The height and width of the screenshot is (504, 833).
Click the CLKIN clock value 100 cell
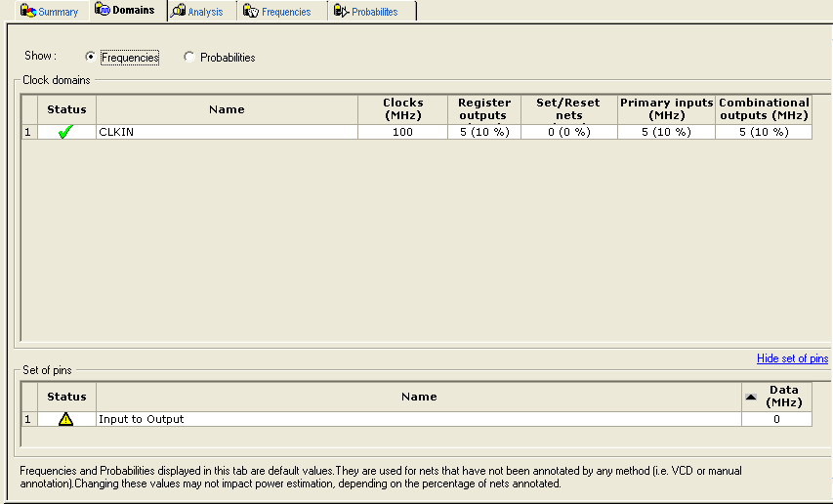402,132
